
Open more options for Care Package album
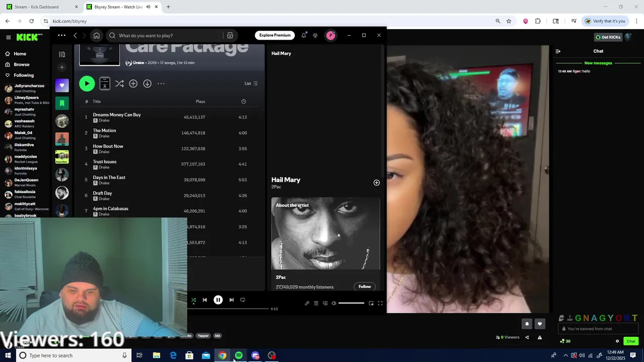tap(161, 83)
